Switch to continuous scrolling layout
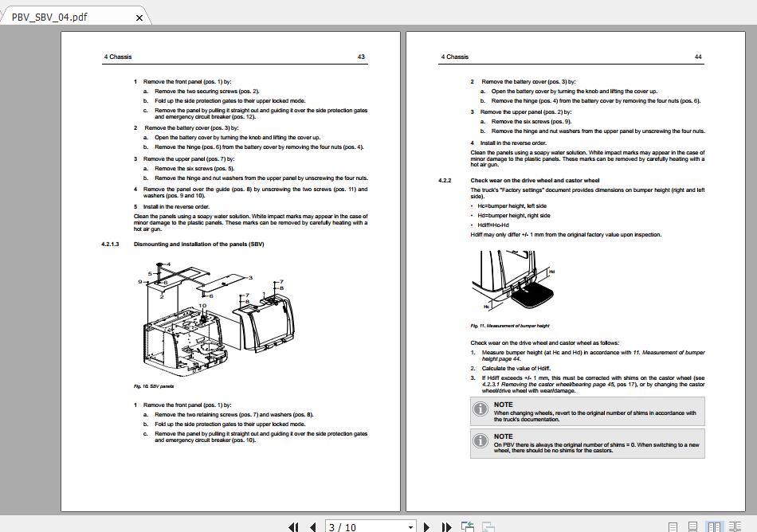 (x=694, y=526)
